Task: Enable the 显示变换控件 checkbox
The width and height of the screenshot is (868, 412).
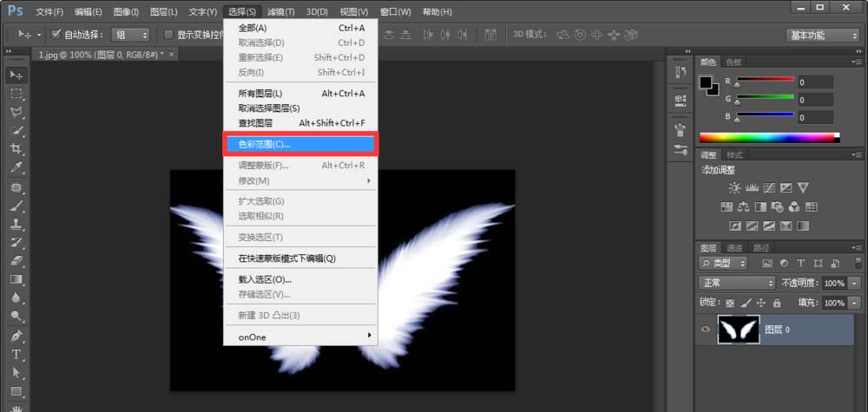Action: click(168, 35)
